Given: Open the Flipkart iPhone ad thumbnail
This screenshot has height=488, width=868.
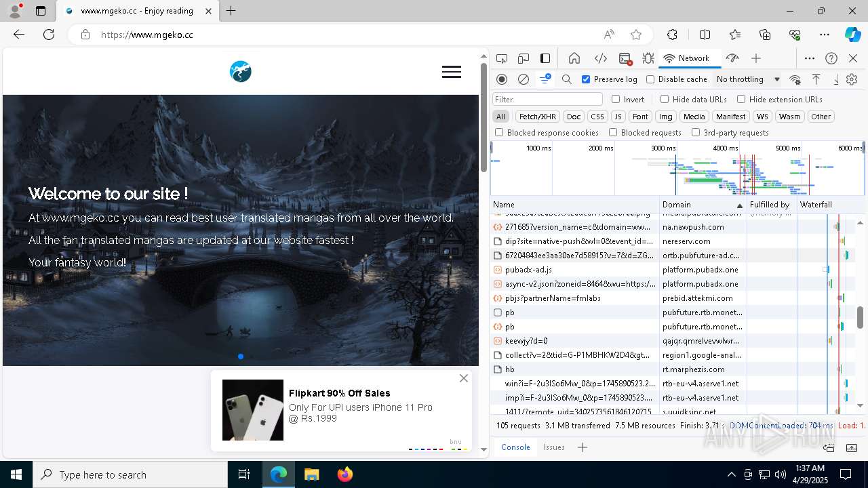Looking at the screenshot, I should pos(253,410).
